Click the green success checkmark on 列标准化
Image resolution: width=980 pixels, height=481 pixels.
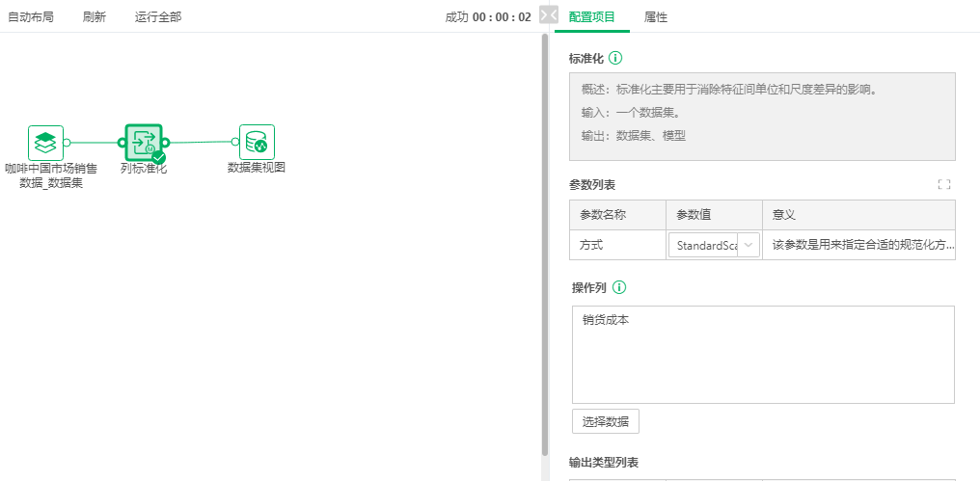click(159, 158)
